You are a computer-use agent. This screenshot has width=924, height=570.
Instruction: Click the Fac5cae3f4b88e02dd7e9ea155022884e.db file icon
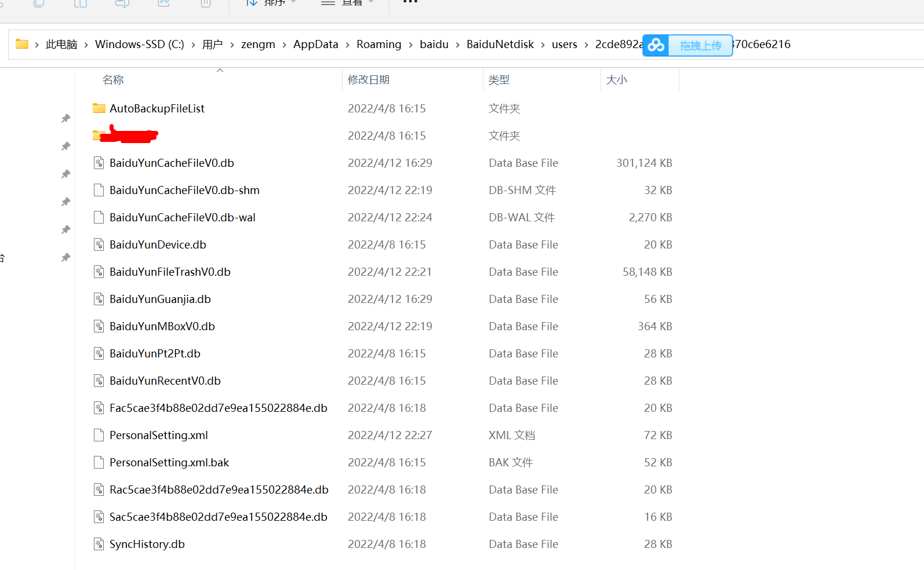pyautogui.click(x=99, y=408)
